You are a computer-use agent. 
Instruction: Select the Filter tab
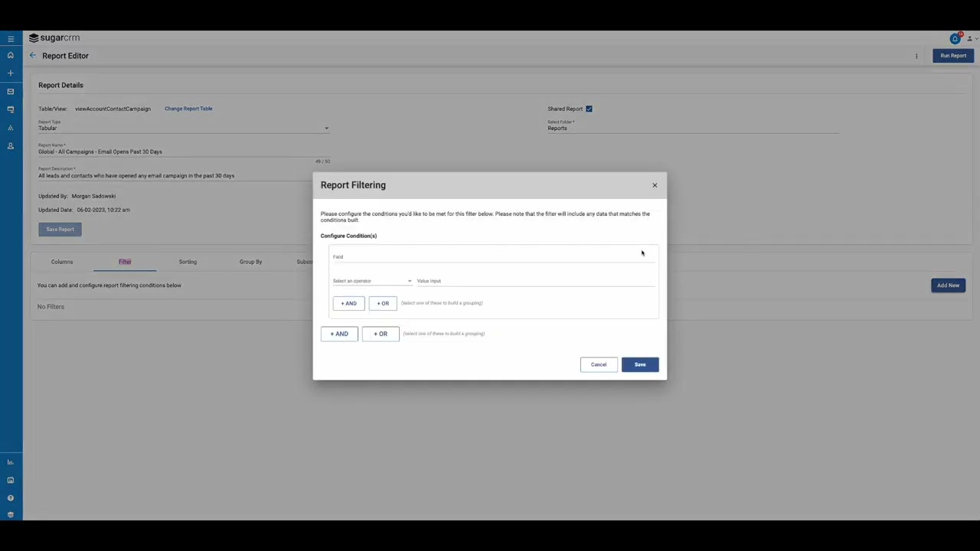(125, 262)
